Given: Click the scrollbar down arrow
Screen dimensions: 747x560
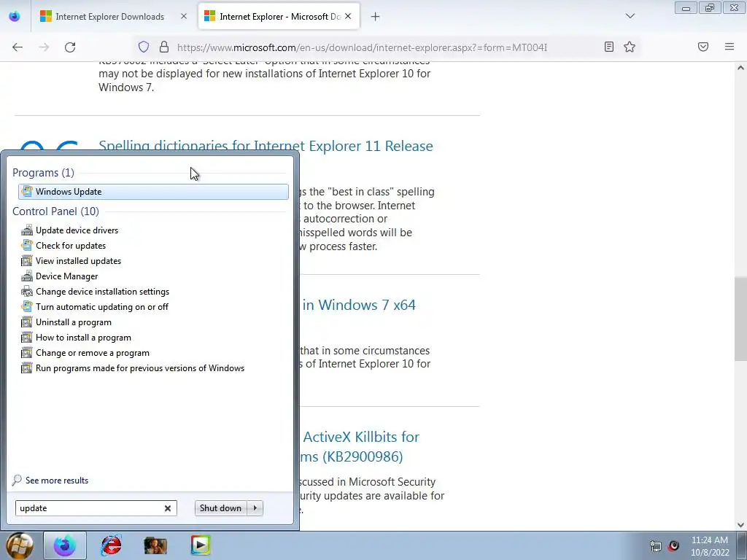Looking at the screenshot, I should click(740, 525).
